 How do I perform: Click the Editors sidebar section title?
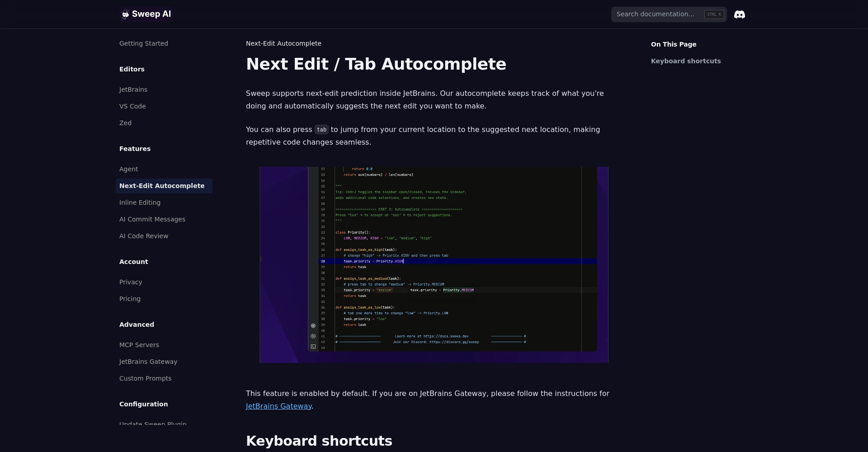[x=132, y=69]
